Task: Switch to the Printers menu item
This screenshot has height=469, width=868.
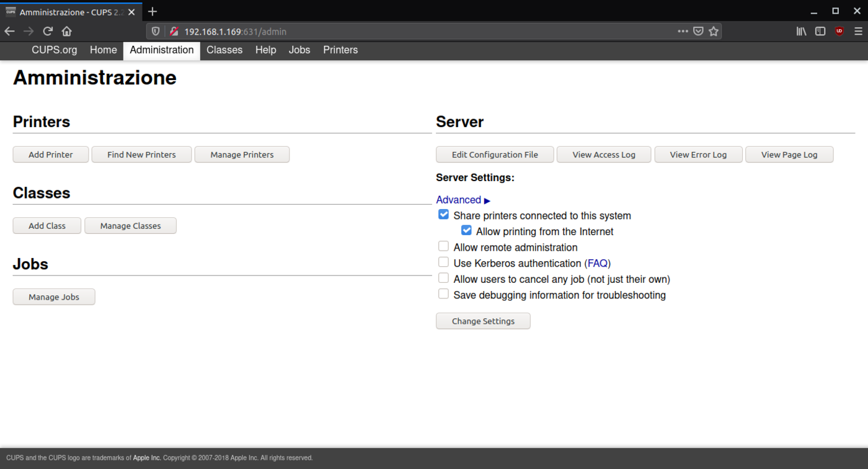Action: tap(340, 50)
